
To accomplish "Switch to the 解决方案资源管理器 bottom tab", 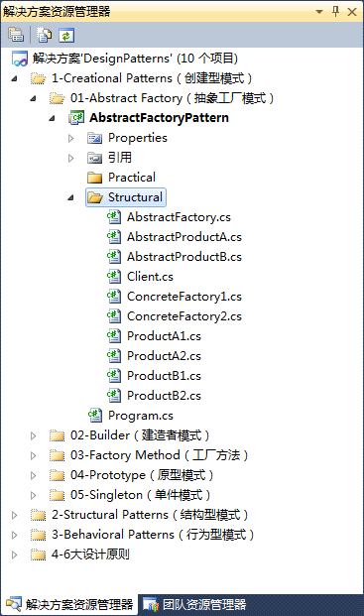I will tap(69, 605).
